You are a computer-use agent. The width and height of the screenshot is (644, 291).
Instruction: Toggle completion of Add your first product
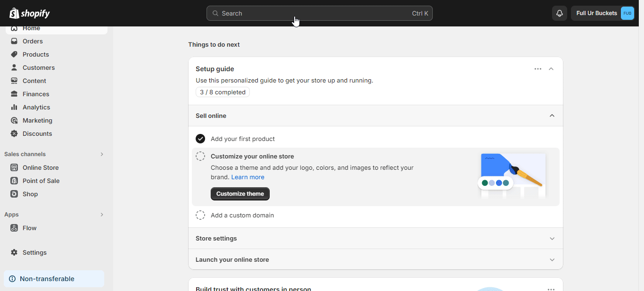[200, 139]
